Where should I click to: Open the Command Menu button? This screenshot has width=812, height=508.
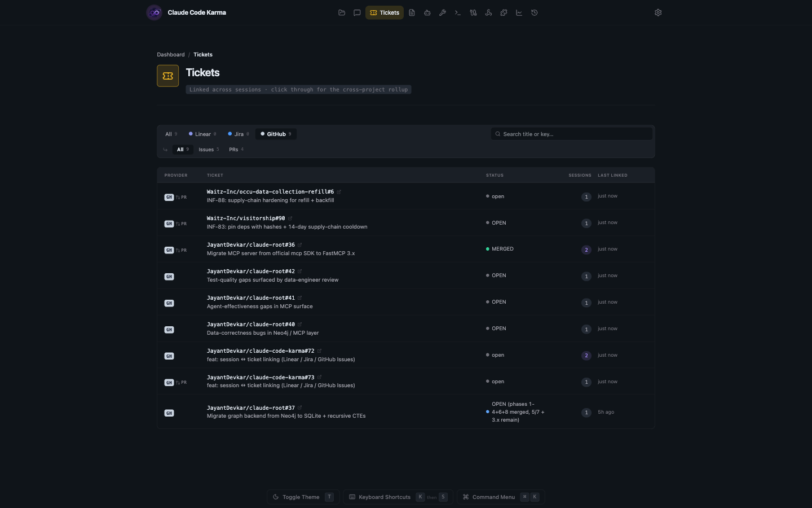pyautogui.click(x=501, y=497)
